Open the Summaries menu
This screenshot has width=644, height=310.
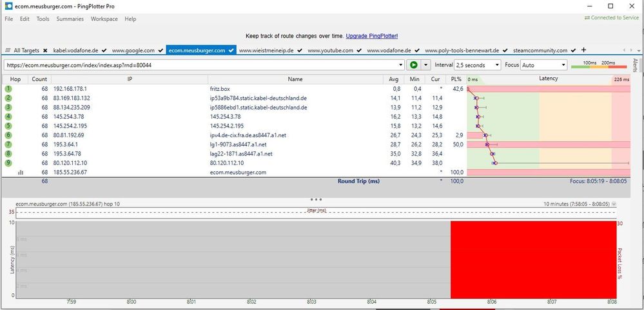[70, 19]
